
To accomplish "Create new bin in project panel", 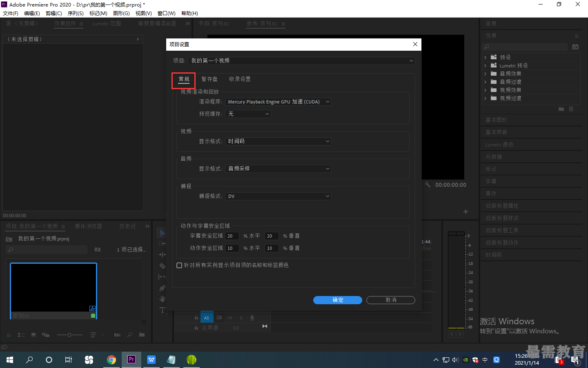I will pos(142,335).
